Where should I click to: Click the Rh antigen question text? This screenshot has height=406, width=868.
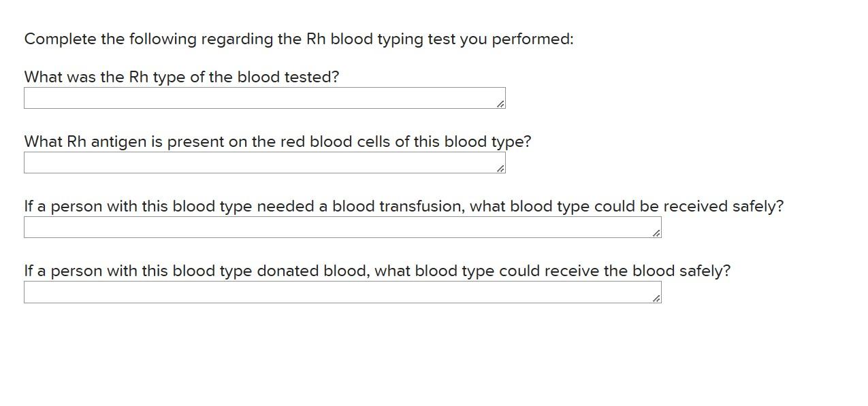277,141
